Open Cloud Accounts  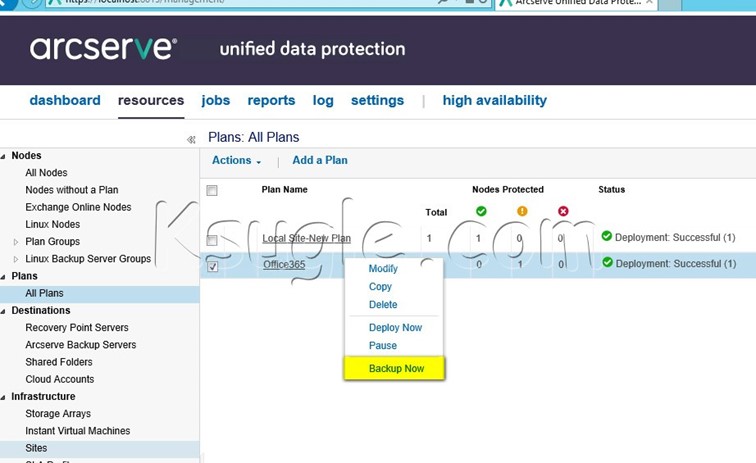(x=60, y=379)
